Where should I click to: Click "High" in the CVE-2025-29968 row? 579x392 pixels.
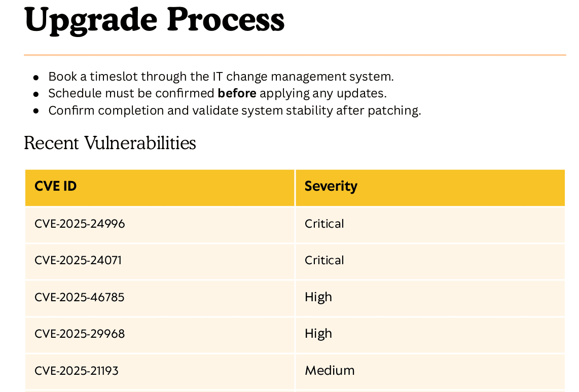(x=318, y=334)
